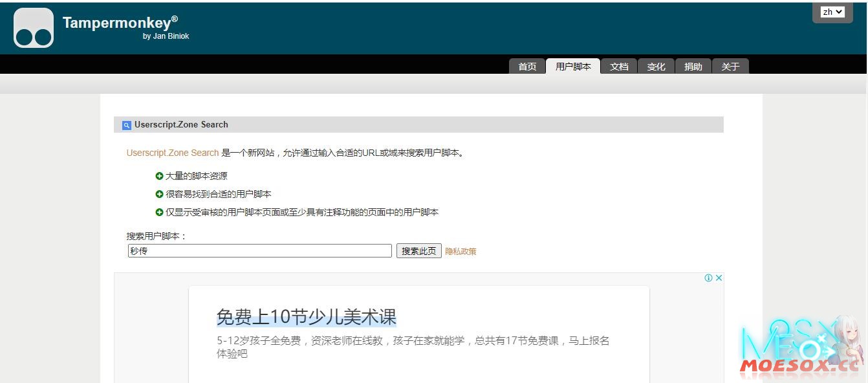Open the 捐助 tab
868x383 pixels.
tap(693, 65)
